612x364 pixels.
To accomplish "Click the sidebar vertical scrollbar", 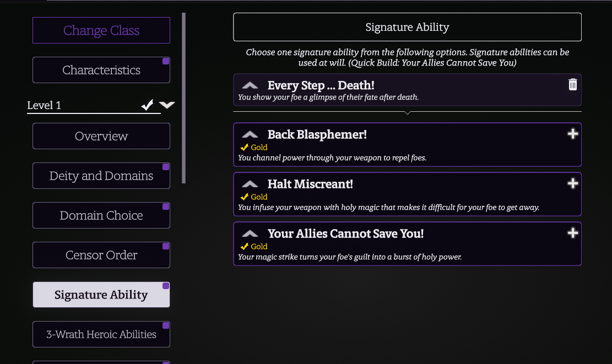I will click(183, 98).
